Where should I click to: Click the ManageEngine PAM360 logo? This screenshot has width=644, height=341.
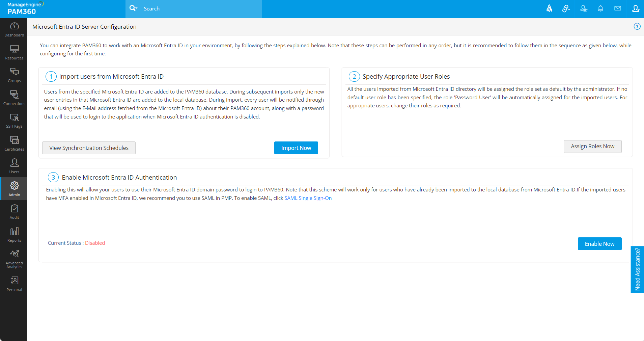coord(26,8)
